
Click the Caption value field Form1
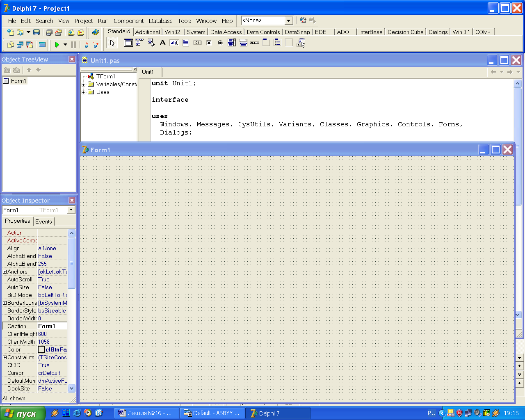52,326
